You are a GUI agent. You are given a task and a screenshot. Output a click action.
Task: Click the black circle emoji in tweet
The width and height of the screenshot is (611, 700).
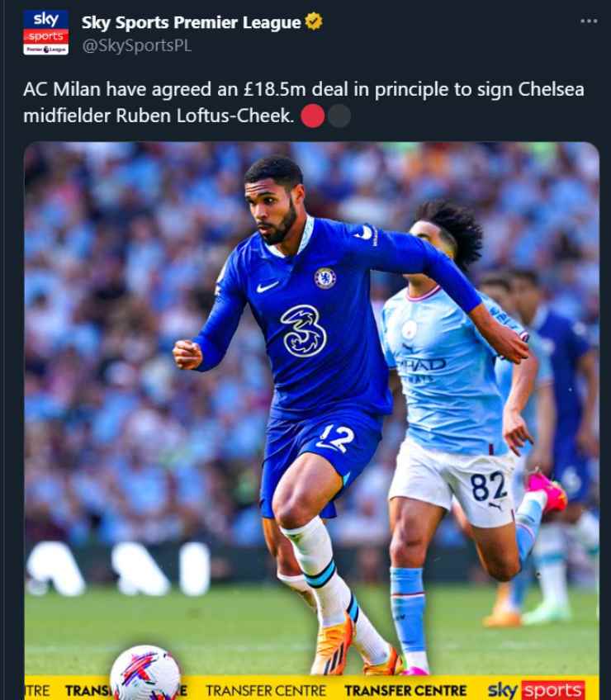click(339, 116)
